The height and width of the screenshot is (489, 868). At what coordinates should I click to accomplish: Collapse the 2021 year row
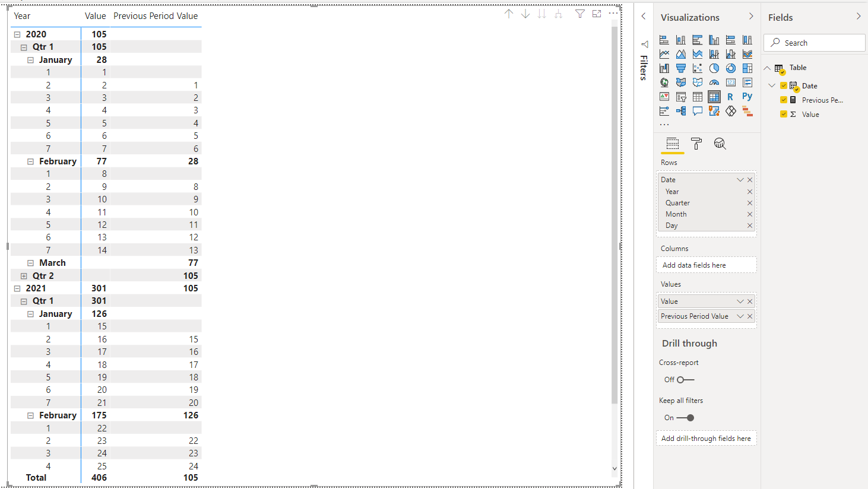(17, 288)
